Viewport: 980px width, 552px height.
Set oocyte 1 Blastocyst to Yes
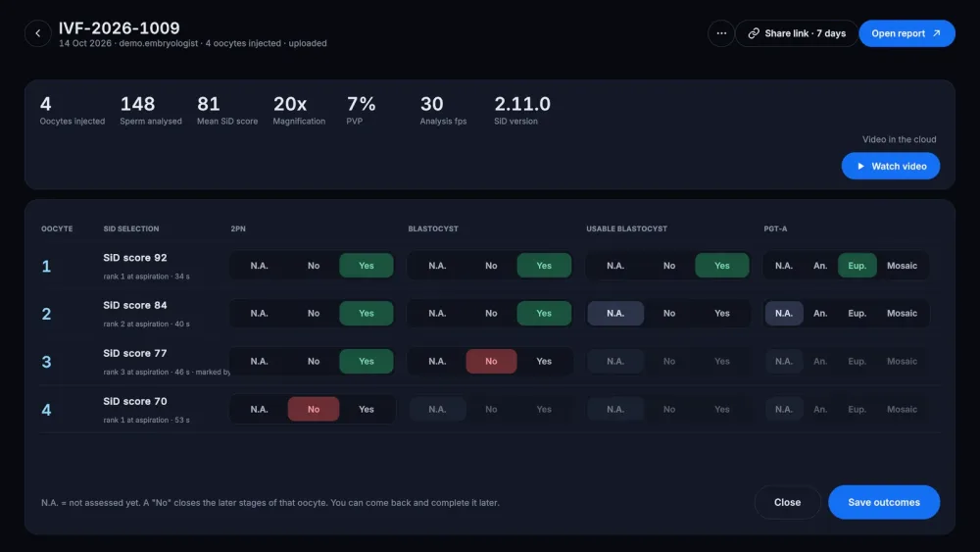coord(544,266)
